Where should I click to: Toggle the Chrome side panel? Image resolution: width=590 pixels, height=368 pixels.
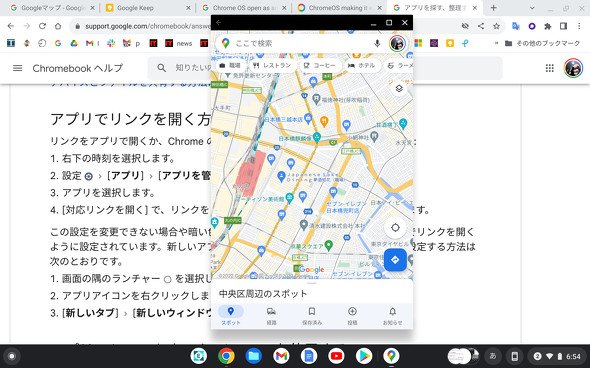click(563, 26)
